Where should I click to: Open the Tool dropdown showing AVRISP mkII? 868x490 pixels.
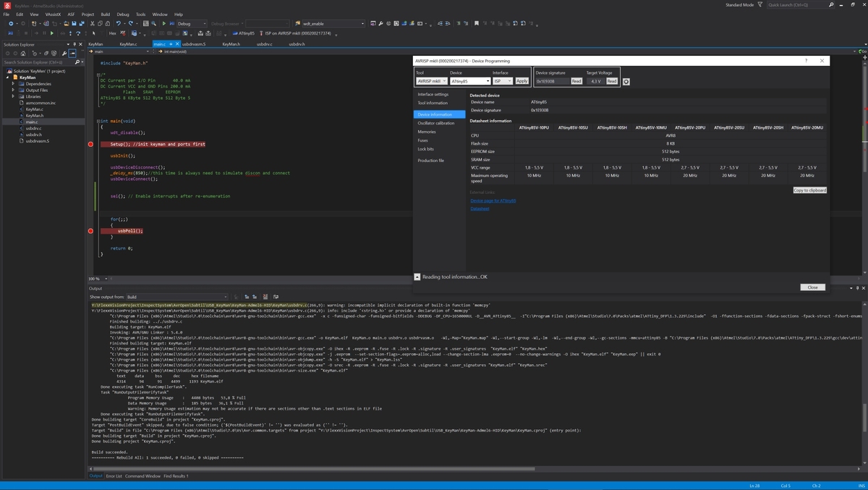pos(432,81)
